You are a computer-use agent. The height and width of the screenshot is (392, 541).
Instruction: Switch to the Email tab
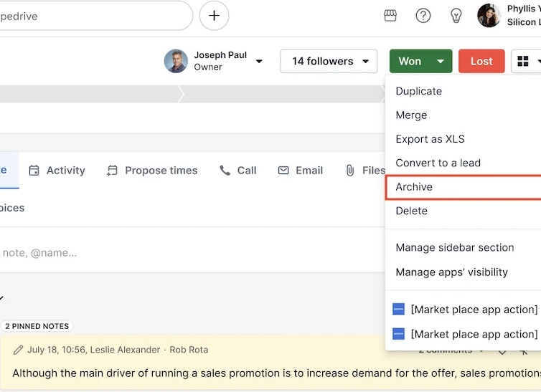click(301, 170)
